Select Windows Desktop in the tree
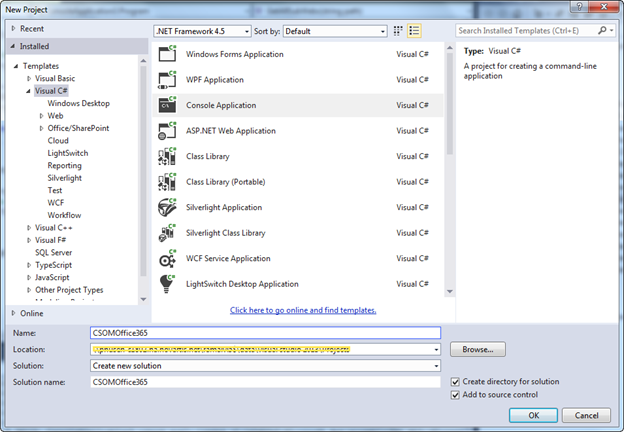This screenshot has height=432, width=624. pyautogui.click(x=78, y=103)
